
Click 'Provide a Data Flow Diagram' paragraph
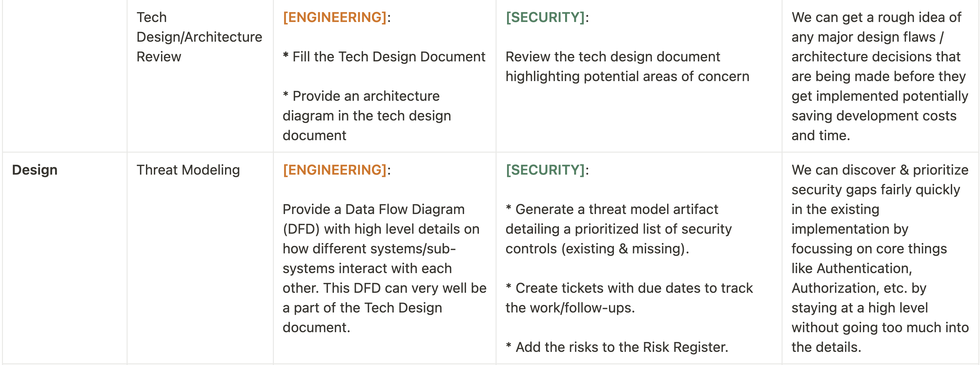[x=384, y=268]
